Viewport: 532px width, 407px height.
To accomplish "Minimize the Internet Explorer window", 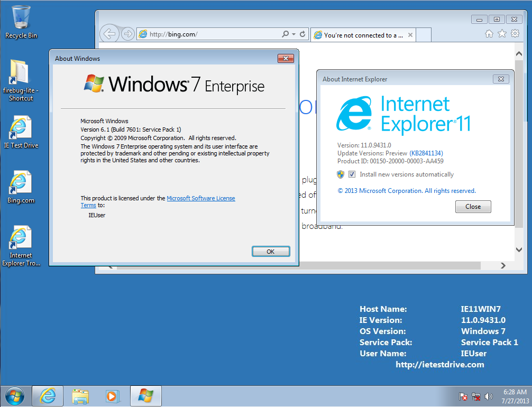I will click(480, 20).
